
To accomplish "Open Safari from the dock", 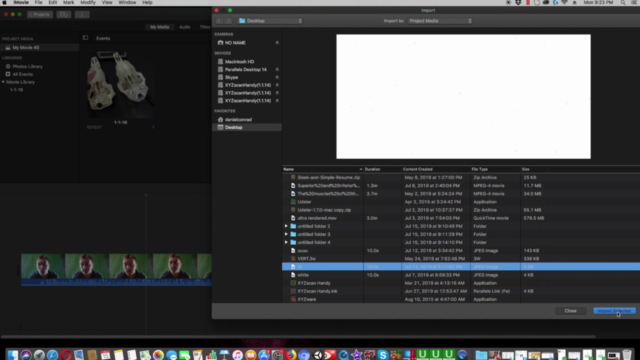I will click(x=52, y=355).
